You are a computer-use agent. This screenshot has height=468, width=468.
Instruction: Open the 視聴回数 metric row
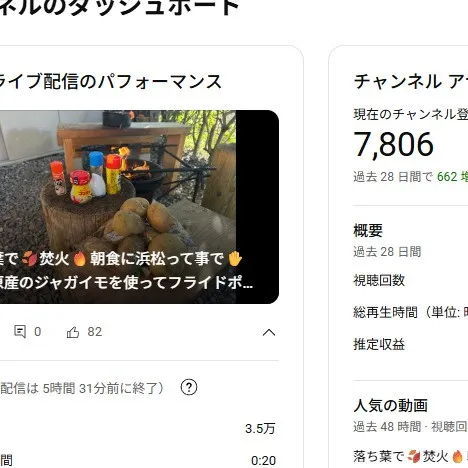[411, 281]
